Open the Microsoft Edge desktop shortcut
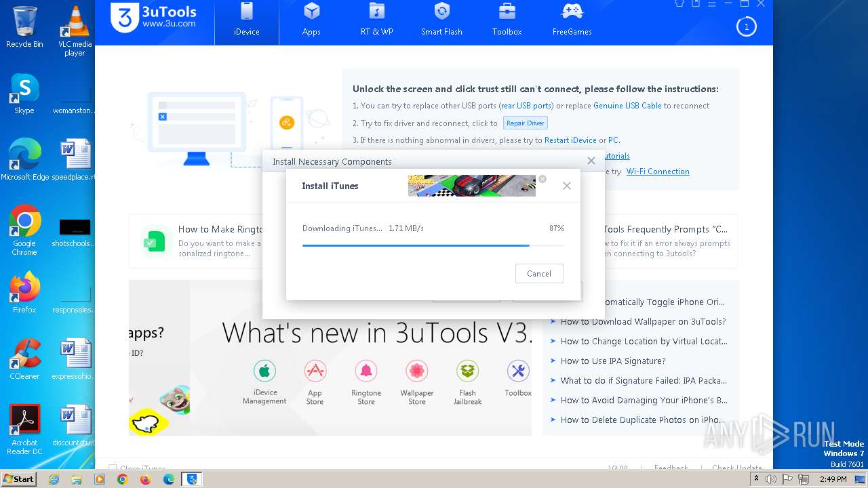 (24, 159)
